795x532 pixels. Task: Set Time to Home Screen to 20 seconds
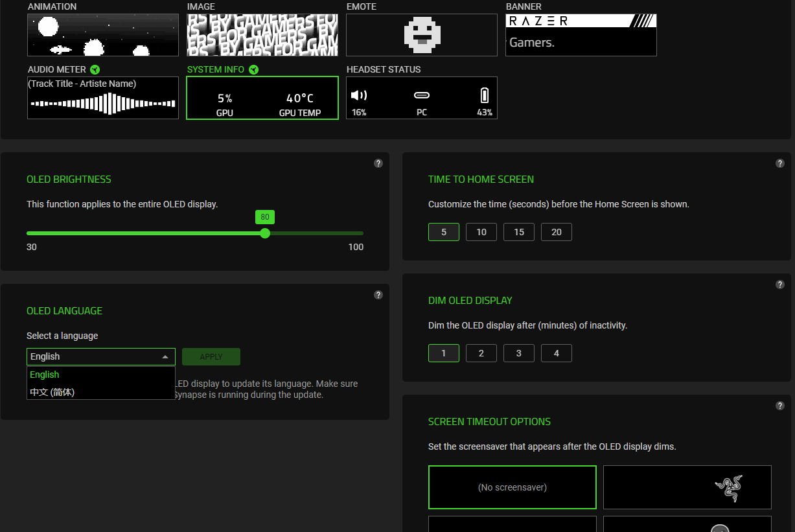click(557, 232)
